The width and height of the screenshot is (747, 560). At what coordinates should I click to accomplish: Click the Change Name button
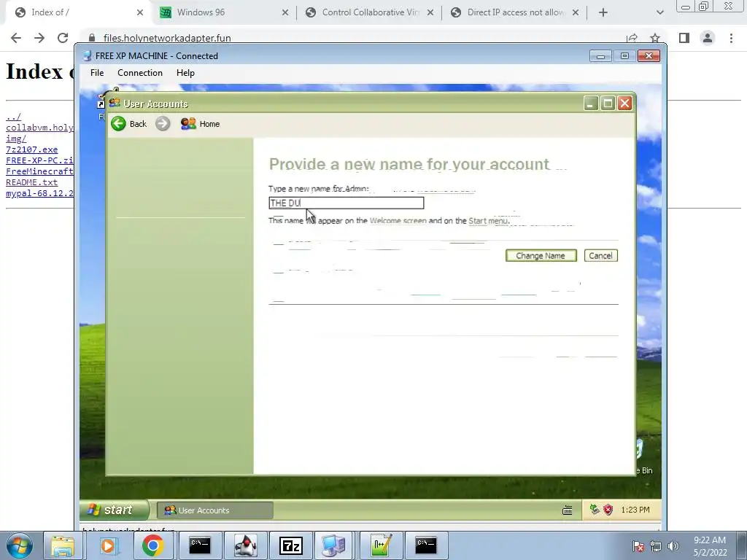click(541, 256)
